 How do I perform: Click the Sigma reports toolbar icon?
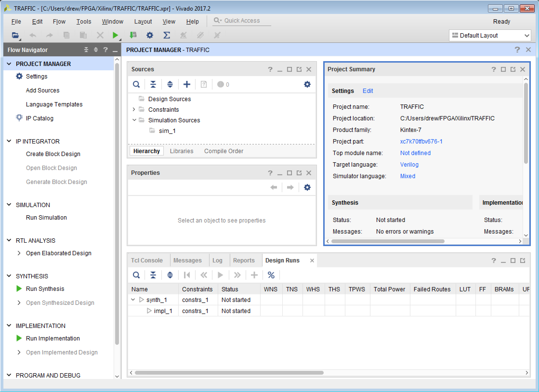click(166, 35)
